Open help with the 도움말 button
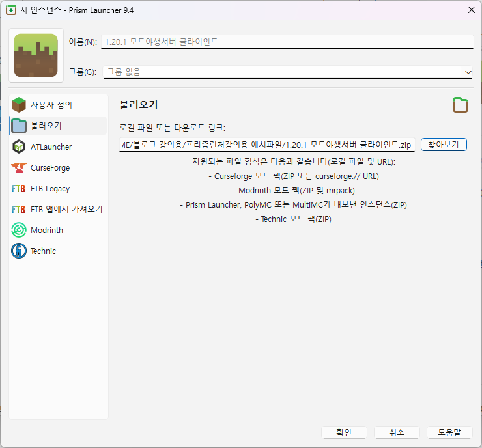 point(449,432)
